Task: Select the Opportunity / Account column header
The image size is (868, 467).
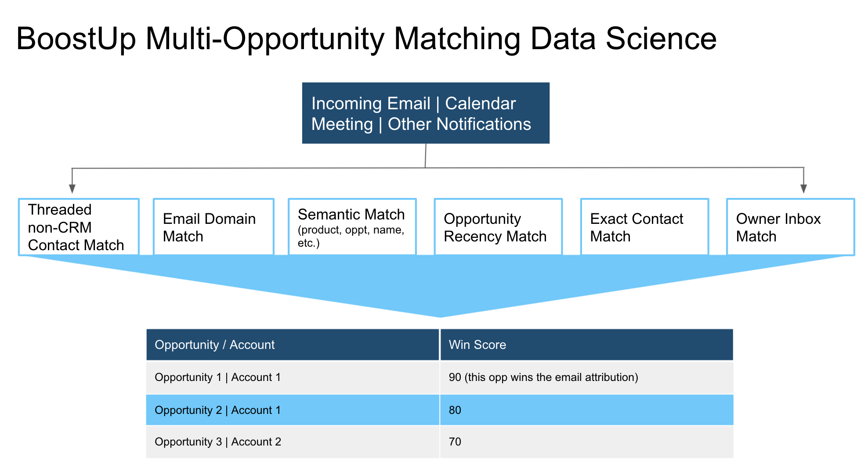Action: click(x=293, y=345)
